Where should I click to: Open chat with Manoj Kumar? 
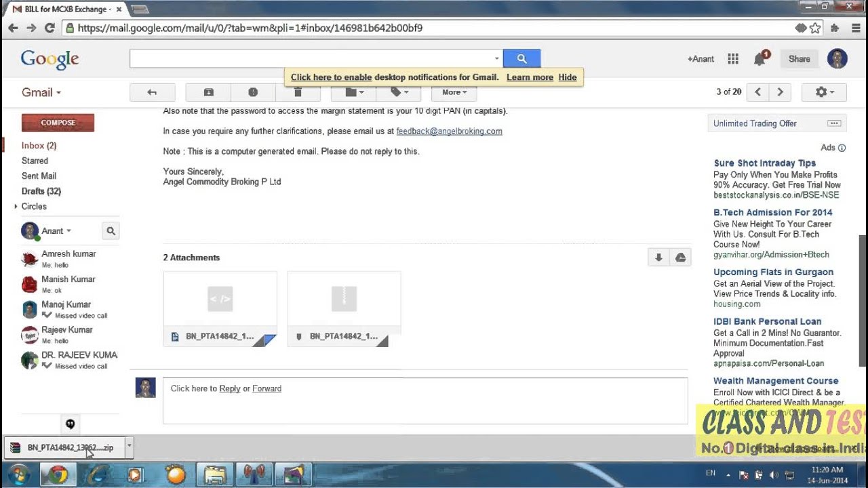click(x=68, y=310)
